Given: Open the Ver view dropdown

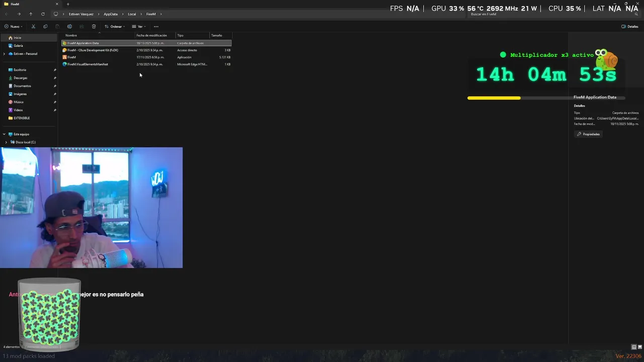Looking at the screenshot, I should coord(139,27).
